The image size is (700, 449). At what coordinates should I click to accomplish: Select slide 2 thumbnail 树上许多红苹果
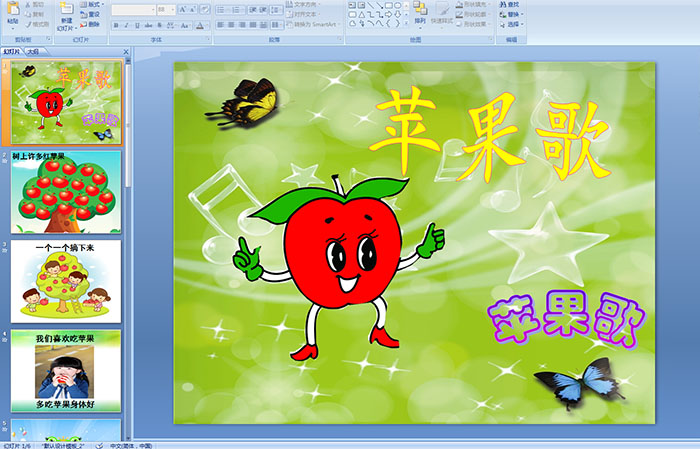[66, 192]
